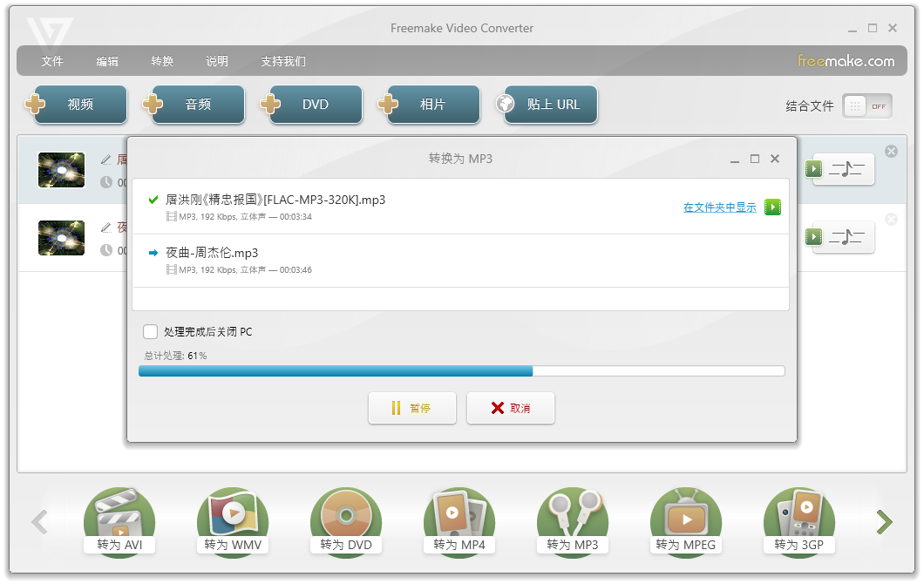Open the 转换 menu
924x584 pixels.
(x=162, y=61)
